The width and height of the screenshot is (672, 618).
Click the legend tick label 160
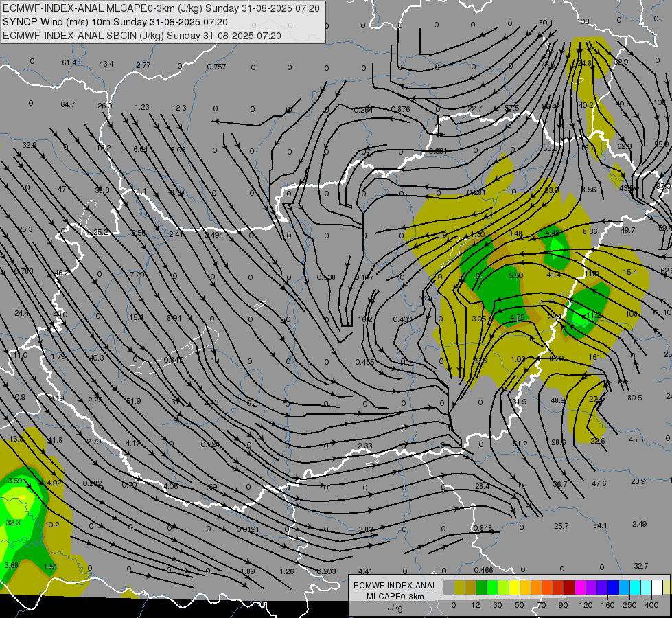coord(607,605)
